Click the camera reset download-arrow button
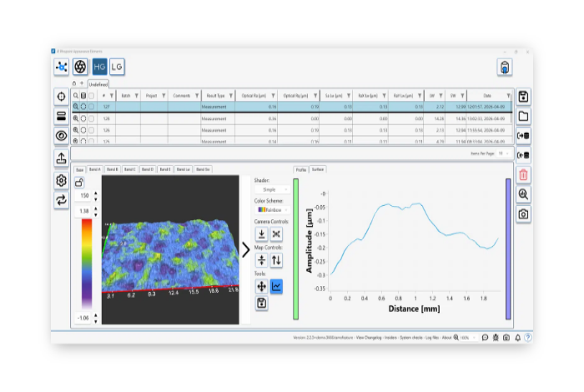584x392 pixels. click(262, 234)
